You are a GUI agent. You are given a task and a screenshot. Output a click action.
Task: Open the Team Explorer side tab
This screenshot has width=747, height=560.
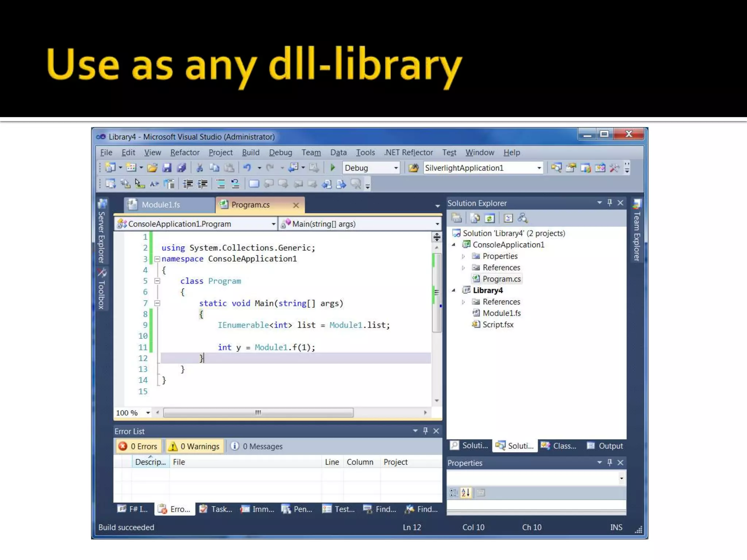point(637,230)
